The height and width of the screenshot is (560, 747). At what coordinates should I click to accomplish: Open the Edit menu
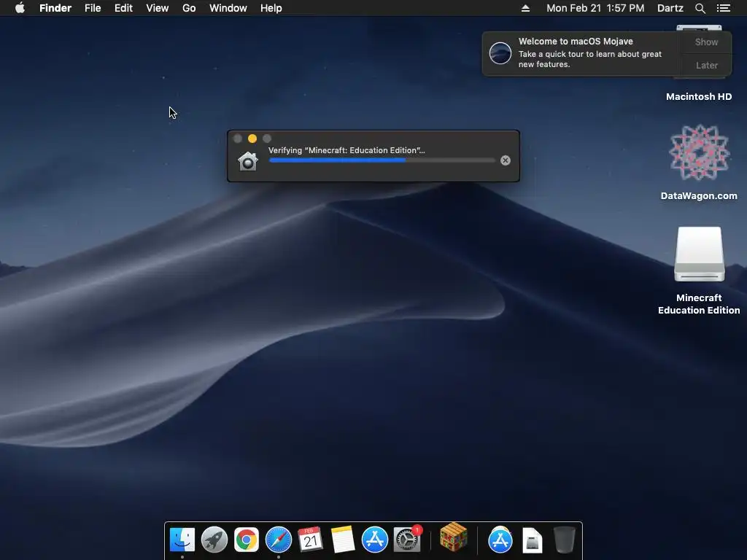tap(123, 8)
